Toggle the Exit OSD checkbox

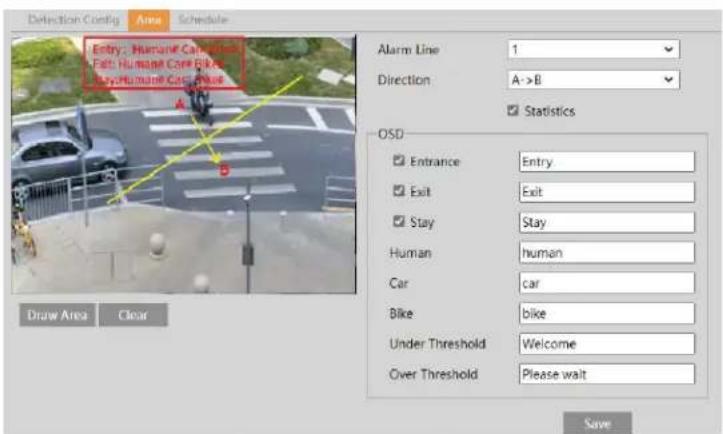pos(399,191)
